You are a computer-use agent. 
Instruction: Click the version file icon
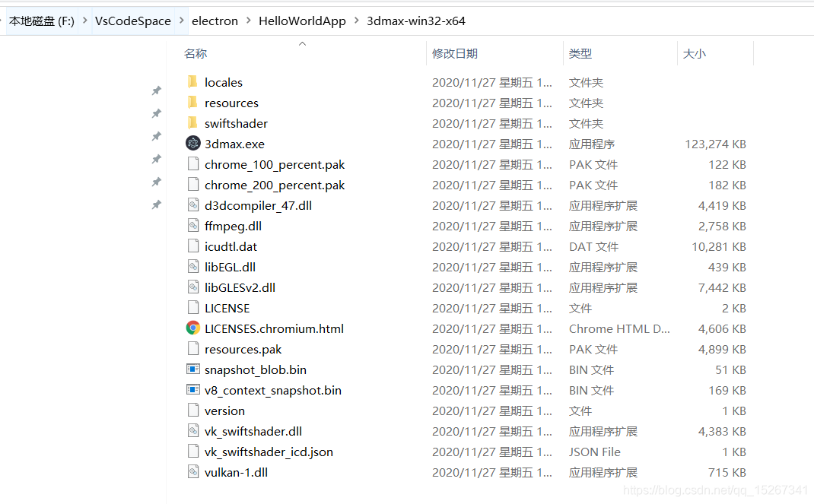coord(193,410)
